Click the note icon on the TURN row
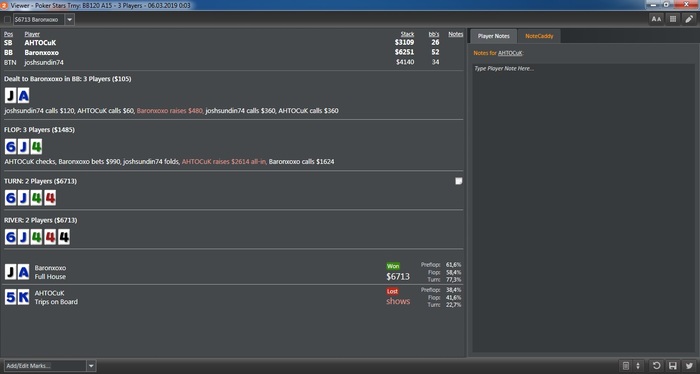The image size is (700, 374). click(x=458, y=181)
